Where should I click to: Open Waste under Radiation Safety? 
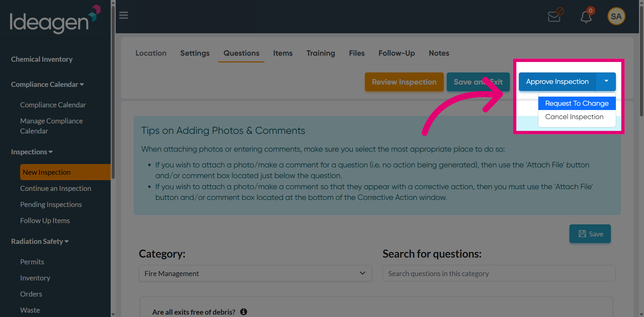tap(30, 310)
